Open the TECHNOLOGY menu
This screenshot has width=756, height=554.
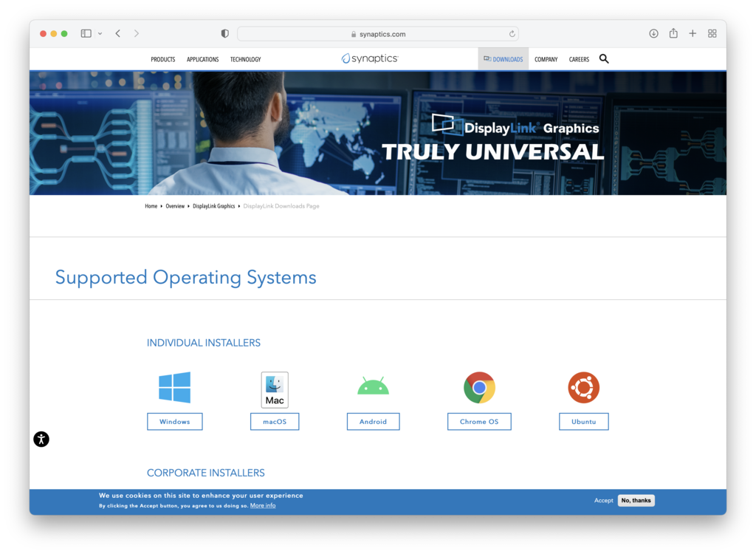coord(245,59)
